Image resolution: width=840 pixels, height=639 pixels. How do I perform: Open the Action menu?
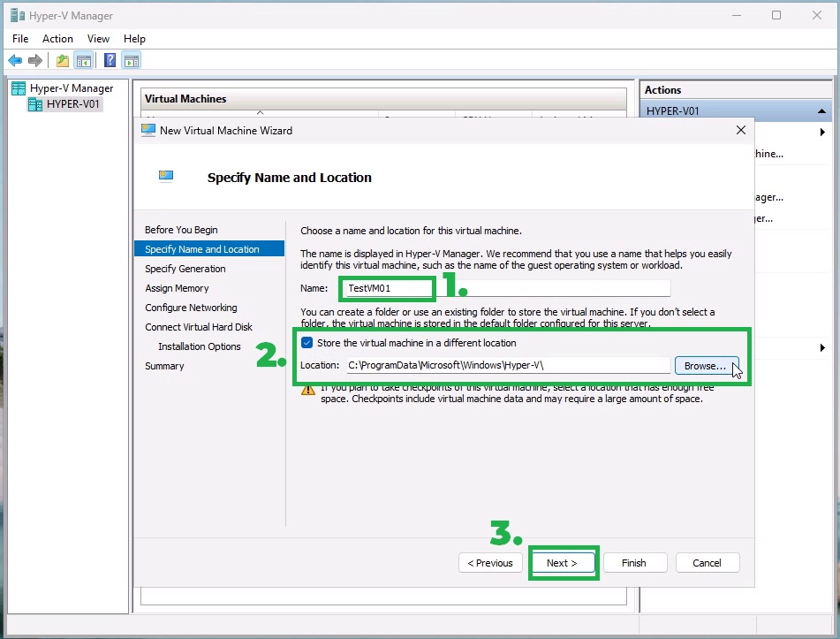click(x=57, y=39)
